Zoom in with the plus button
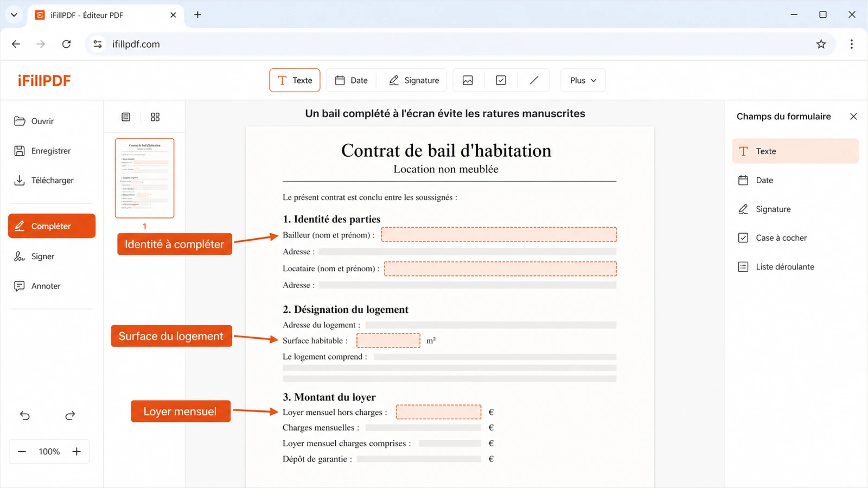The width and height of the screenshot is (868, 488). [x=76, y=452]
